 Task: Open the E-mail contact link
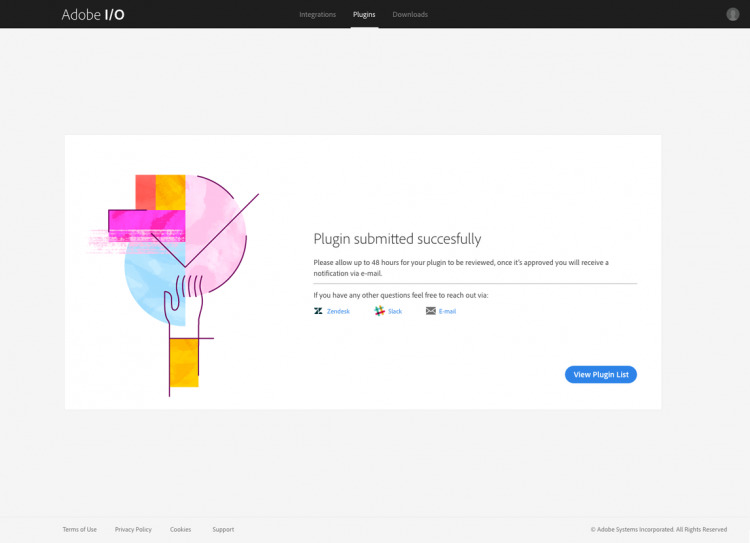(447, 311)
